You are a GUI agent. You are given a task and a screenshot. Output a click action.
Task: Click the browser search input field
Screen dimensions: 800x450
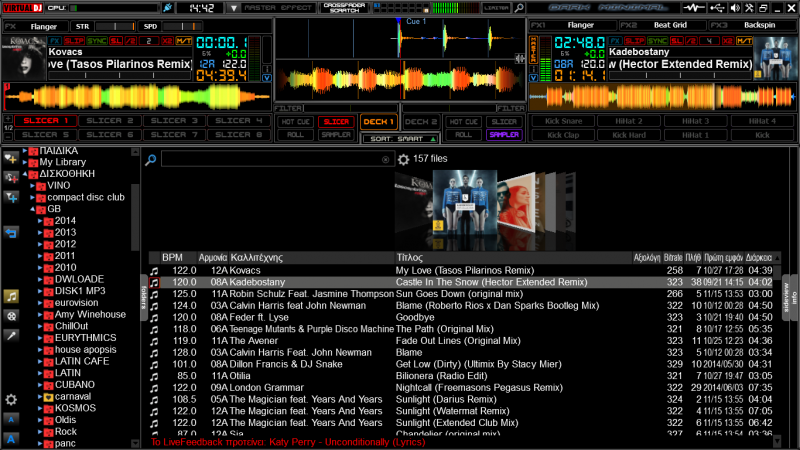[272, 159]
